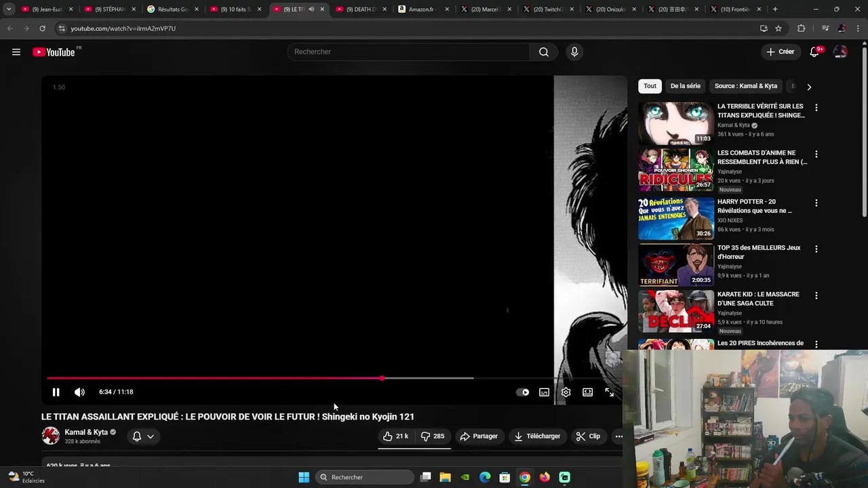Open the Kamal & Kyta channel name link
868x488 pixels.
pyautogui.click(x=86, y=432)
